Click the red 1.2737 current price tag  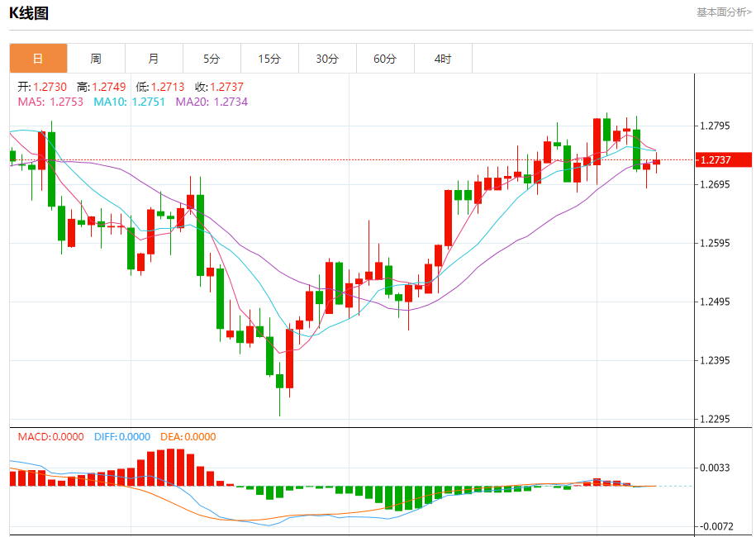coord(723,159)
